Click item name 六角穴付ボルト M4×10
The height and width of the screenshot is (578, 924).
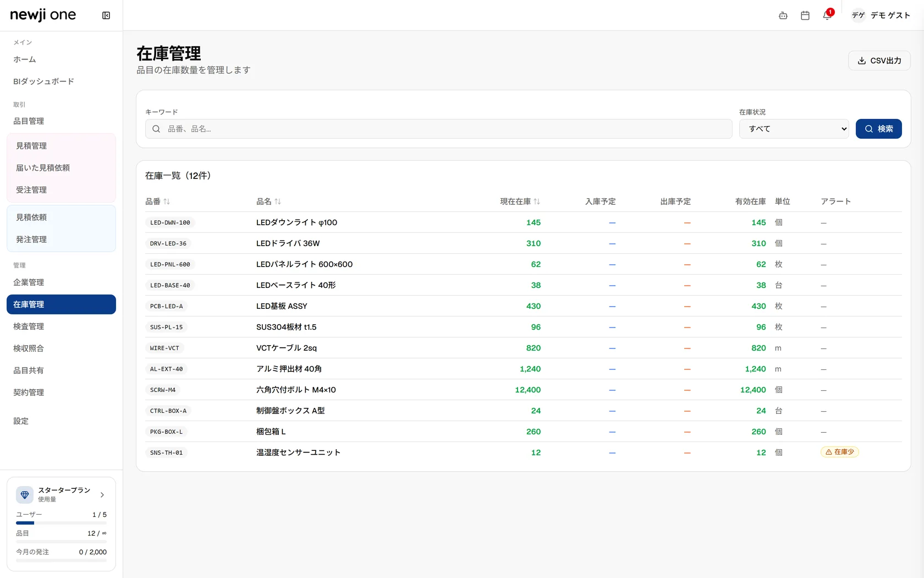pyautogui.click(x=296, y=390)
